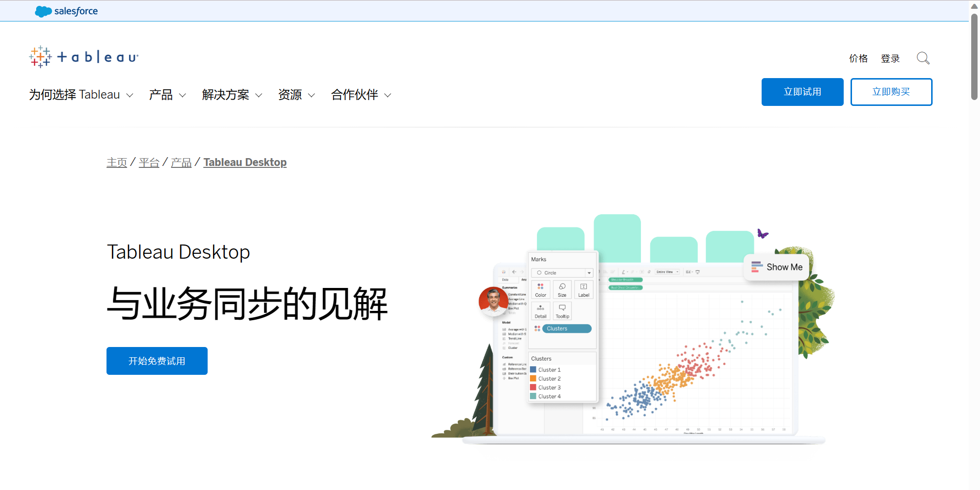
Task: Open the 产品 menu item
Action: (161, 95)
